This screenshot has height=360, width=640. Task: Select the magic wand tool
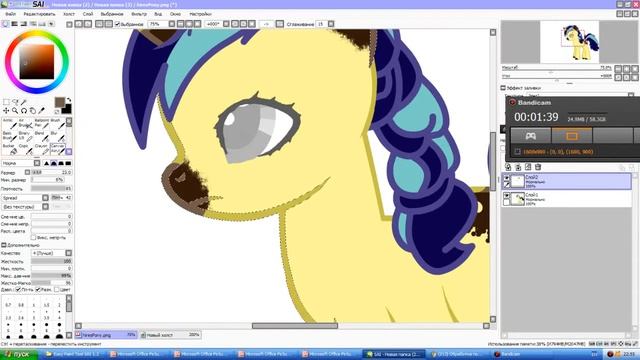24,102
